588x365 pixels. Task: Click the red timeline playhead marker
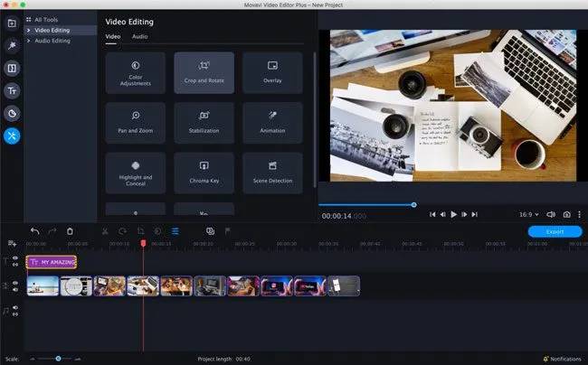click(143, 243)
